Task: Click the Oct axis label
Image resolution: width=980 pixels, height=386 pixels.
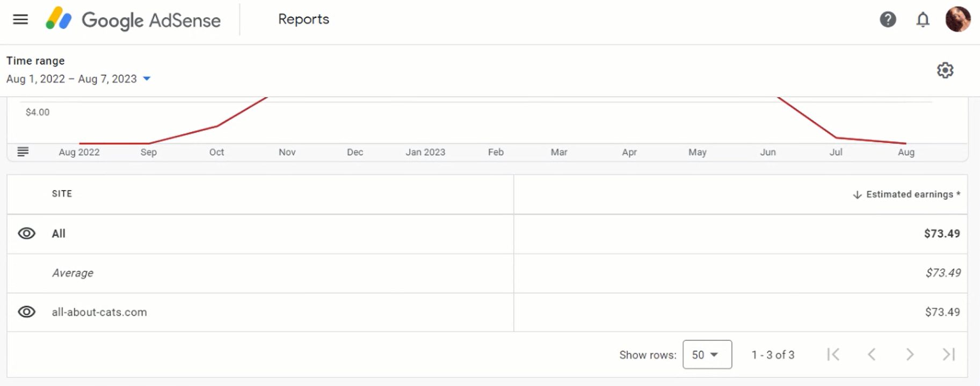Action: 217,152
